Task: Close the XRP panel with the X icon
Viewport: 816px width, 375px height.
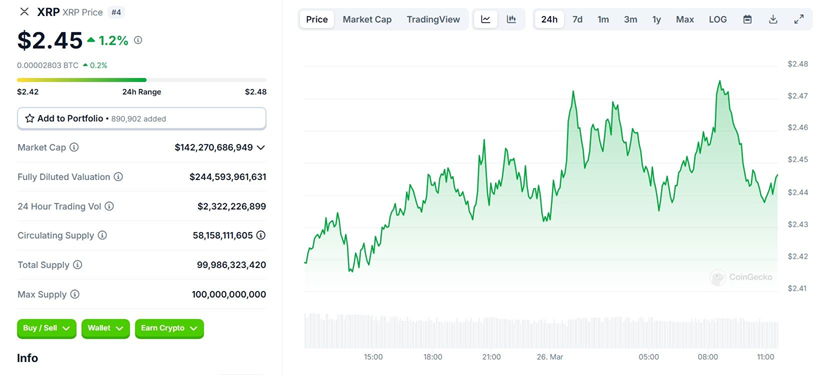Action: click(x=24, y=12)
